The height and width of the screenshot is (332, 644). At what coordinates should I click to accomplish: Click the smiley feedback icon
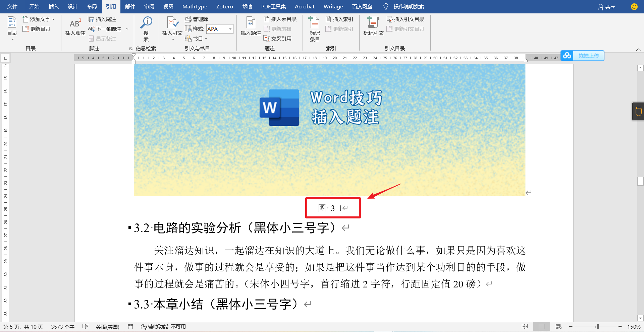pos(634,7)
